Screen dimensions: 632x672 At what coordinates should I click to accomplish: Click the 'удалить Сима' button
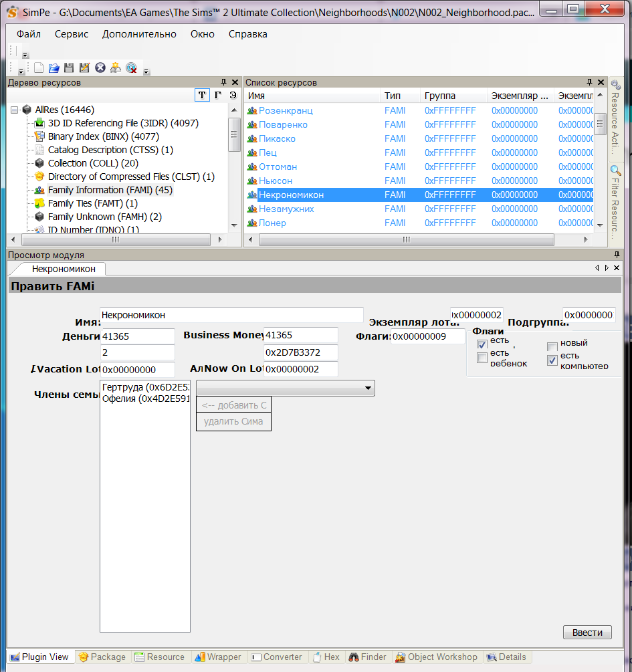233,422
